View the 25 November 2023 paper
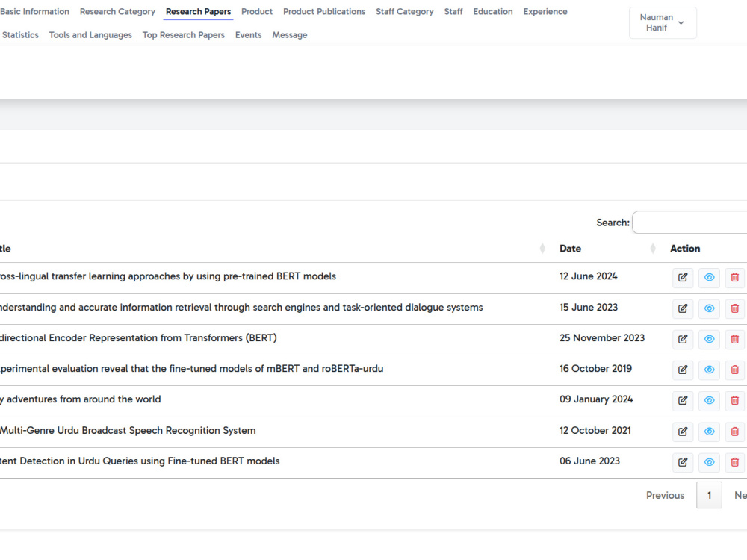 coord(710,339)
